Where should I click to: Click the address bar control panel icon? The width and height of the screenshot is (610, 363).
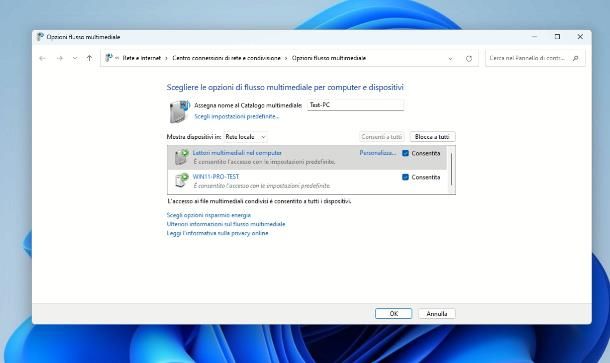click(x=109, y=58)
